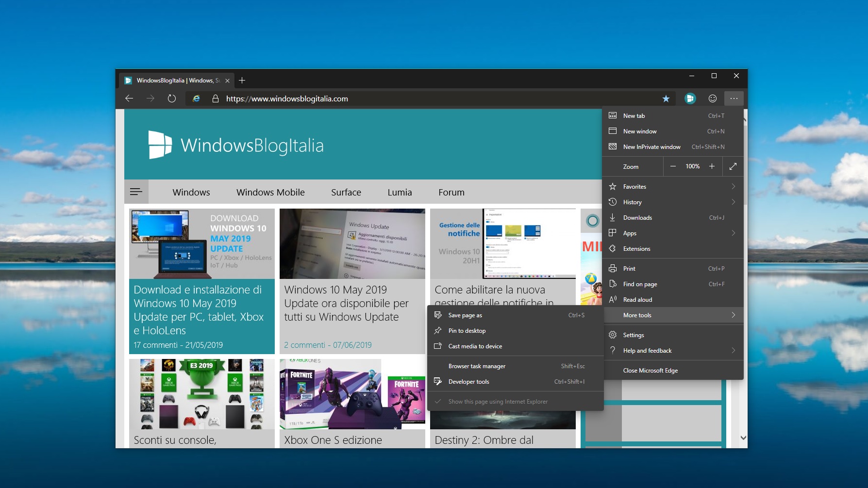868x488 pixels.
Task: Open the Windows 10 May 2019 download thumbnail
Action: point(202,244)
